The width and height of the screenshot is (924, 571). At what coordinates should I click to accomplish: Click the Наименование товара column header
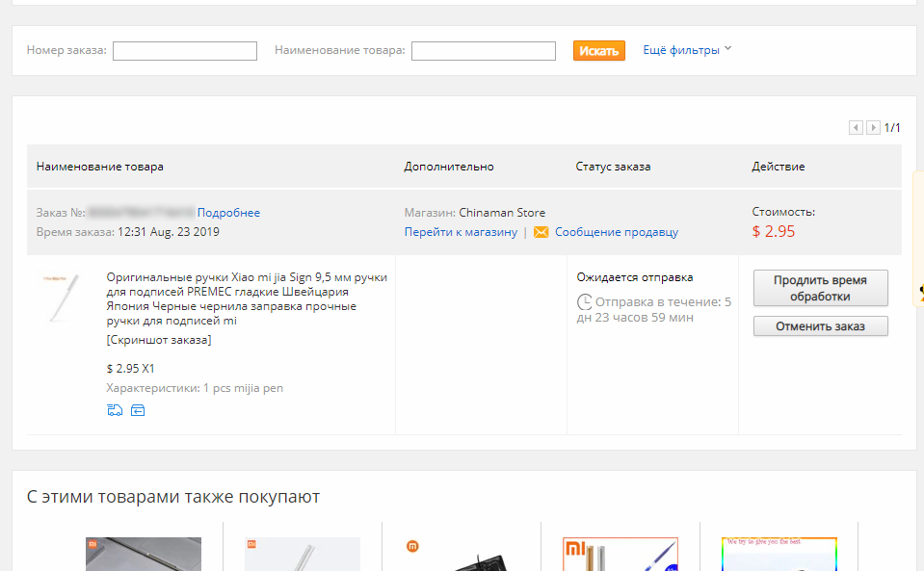pyautogui.click(x=99, y=167)
